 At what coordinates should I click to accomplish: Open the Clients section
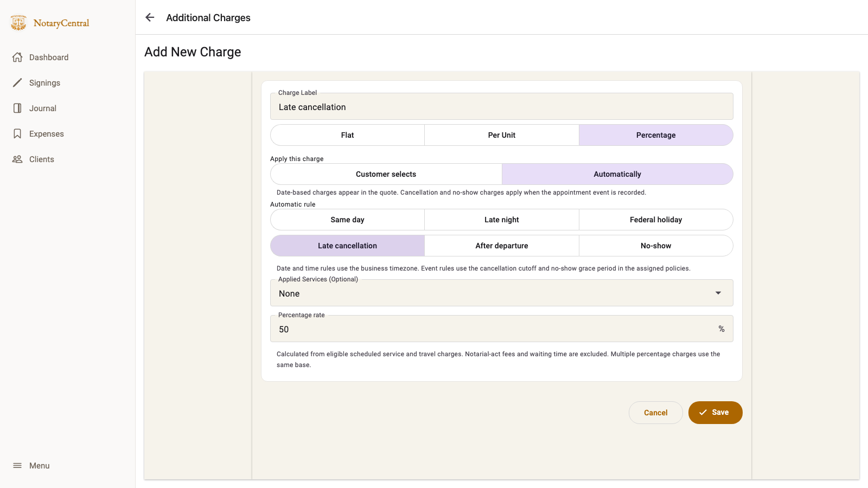pos(42,159)
